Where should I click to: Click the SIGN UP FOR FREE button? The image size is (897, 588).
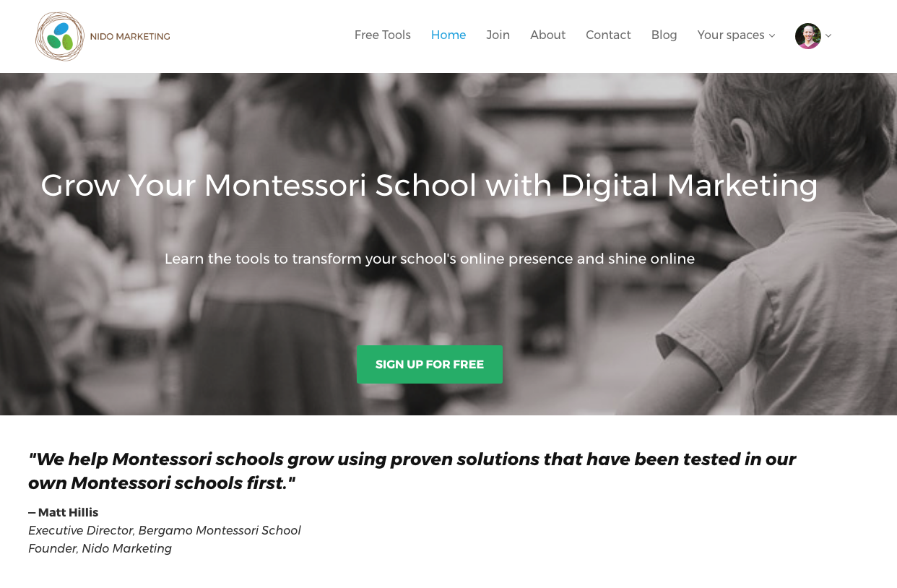tap(430, 365)
